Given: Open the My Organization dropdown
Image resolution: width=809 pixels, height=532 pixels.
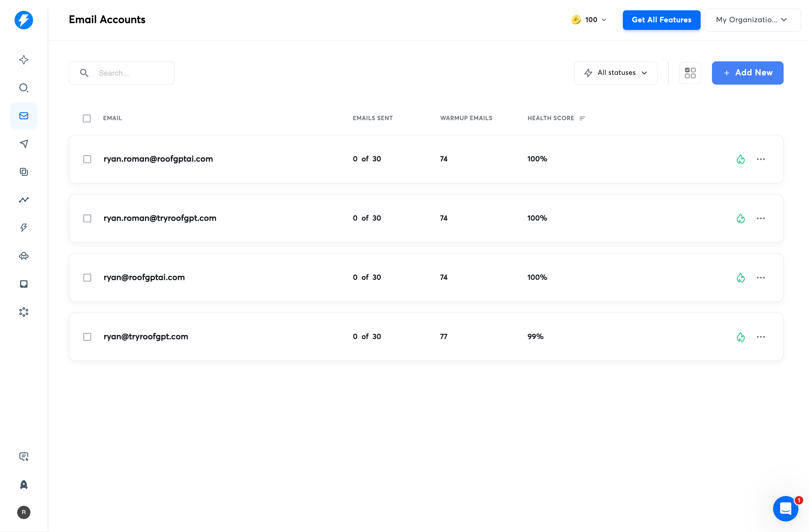Looking at the screenshot, I should pos(752,20).
